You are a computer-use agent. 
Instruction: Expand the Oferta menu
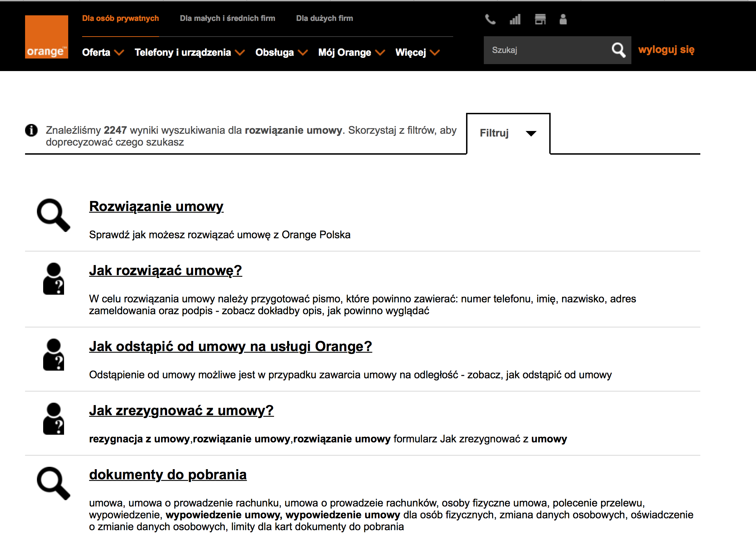[103, 52]
